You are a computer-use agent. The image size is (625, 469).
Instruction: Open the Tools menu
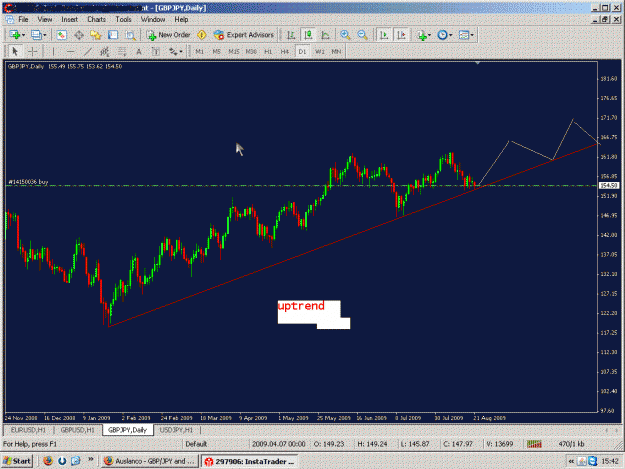click(x=123, y=19)
